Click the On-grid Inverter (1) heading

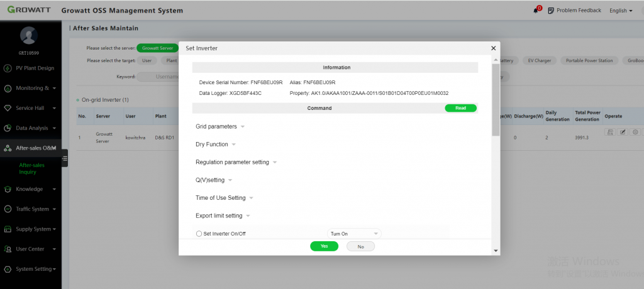click(x=105, y=100)
